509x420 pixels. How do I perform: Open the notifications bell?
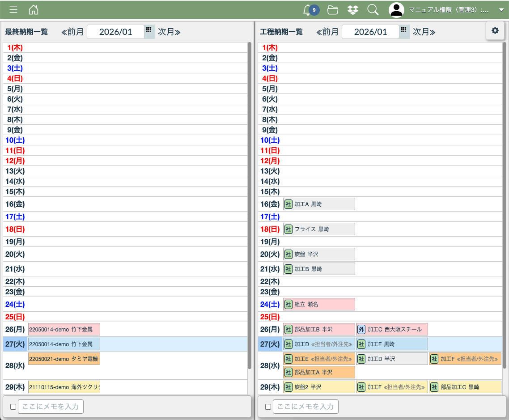(307, 10)
